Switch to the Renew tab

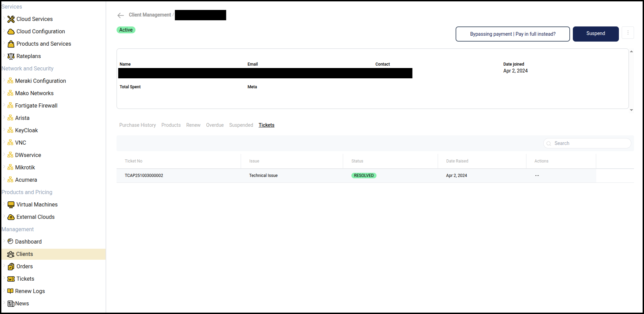click(x=193, y=125)
